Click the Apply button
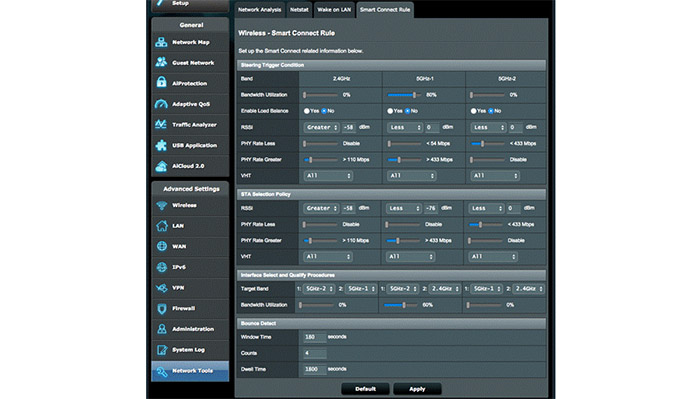This screenshot has width=700, height=399. (x=417, y=389)
